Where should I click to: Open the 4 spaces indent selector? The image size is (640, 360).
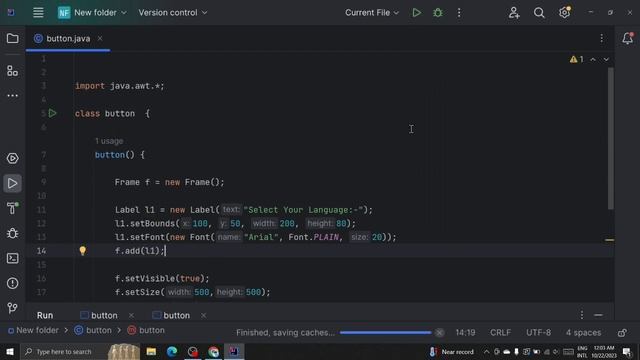[x=583, y=333]
